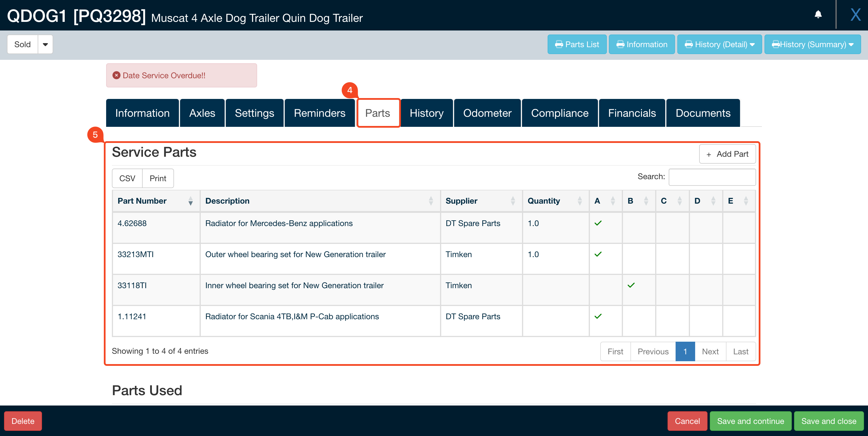Click column A checkmark for part 1.11241

click(598, 316)
